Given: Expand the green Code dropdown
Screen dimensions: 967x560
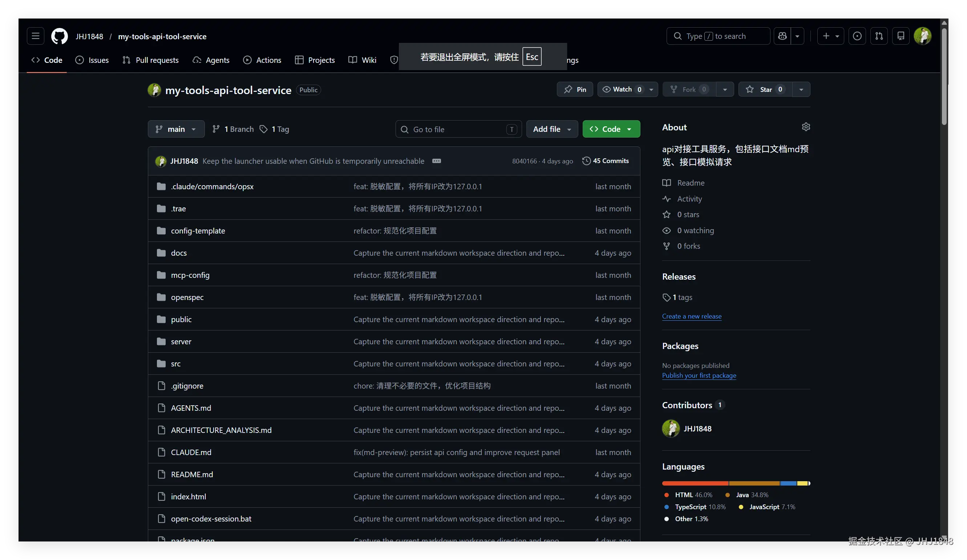Looking at the screenshot, I should (x=611, y=129).
